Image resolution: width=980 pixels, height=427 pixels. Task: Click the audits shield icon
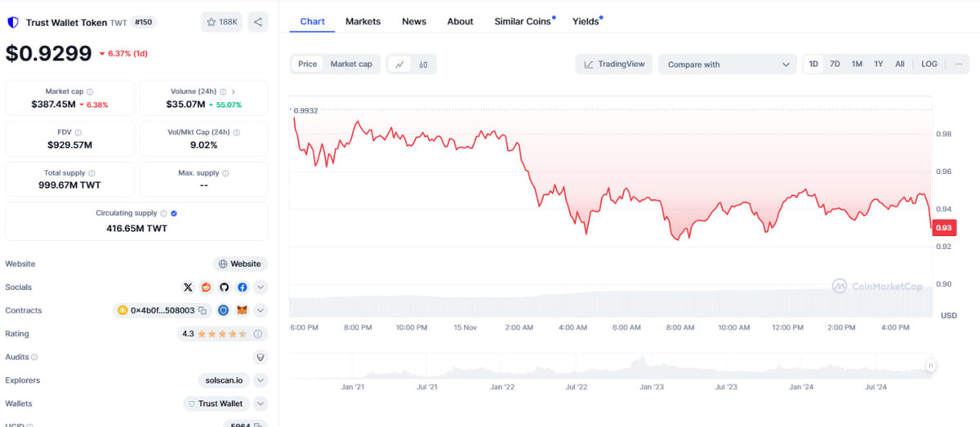pos(260,357)
